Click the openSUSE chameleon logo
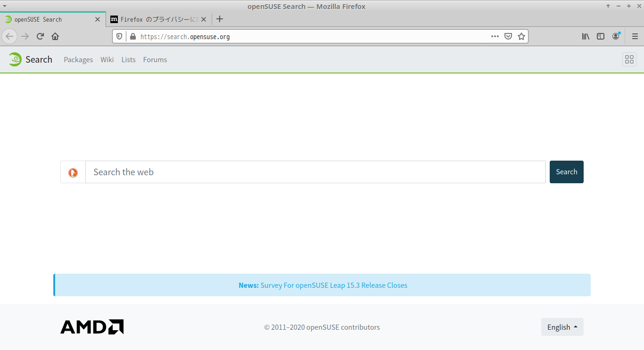Viewport: 644px width, 350px height. [x=15, y=59]
